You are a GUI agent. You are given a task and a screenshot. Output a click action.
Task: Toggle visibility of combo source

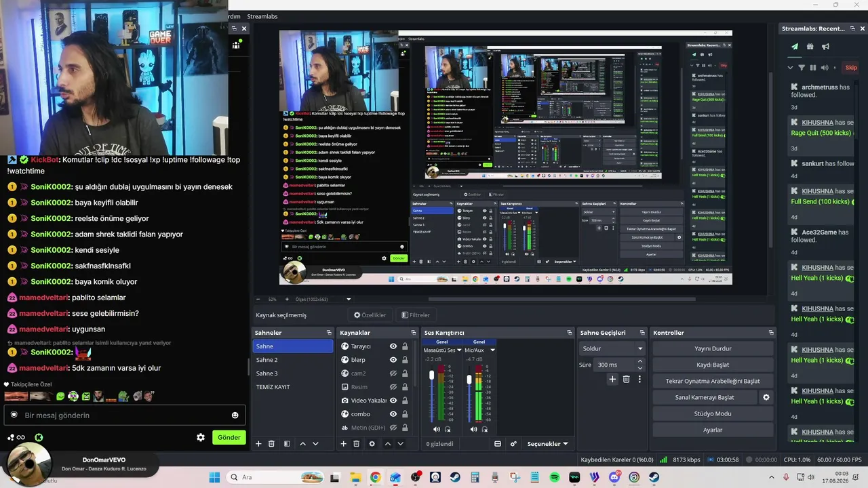click(x=393, y=414)
